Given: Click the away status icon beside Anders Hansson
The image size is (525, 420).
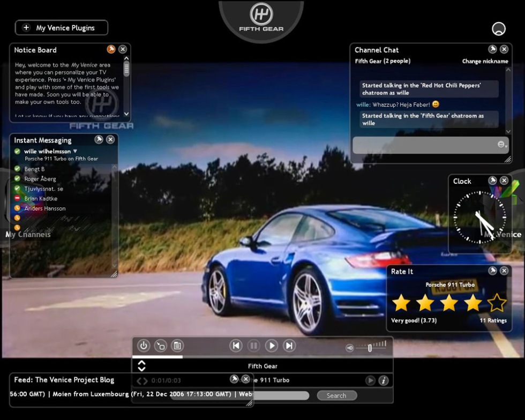Looking at the screenshot, I should pos(17,208).
